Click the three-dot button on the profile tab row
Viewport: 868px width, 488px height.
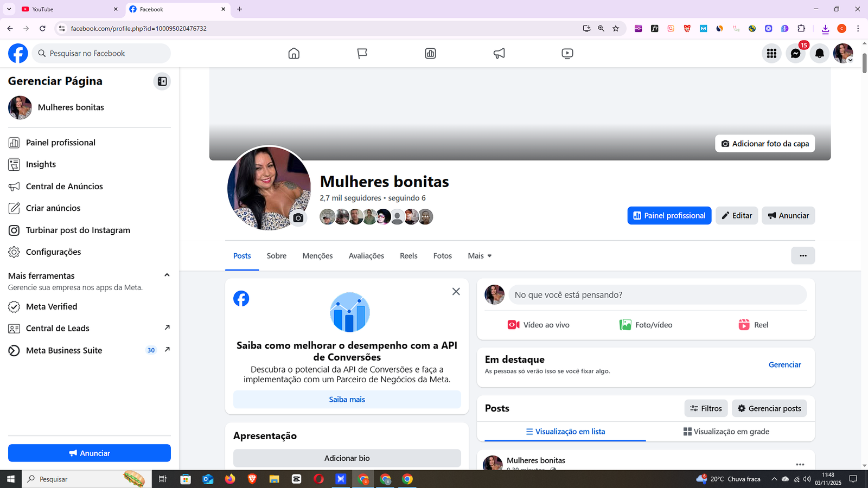click(x=803, y=255)
